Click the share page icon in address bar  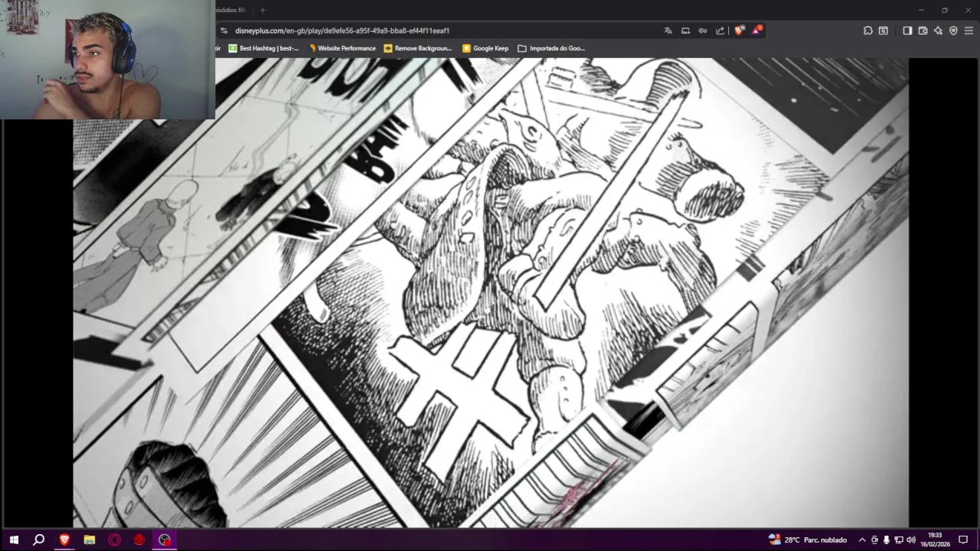[720, 31]
